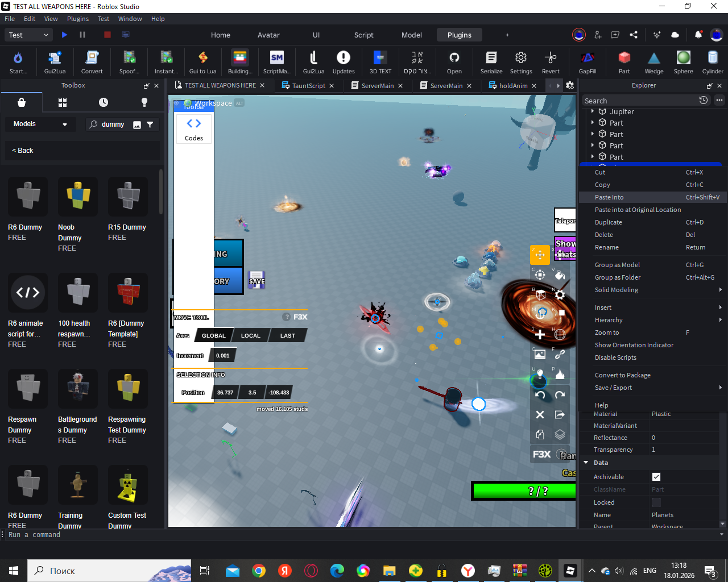The image size is (728, 582).
Task: Insert a Sphere part
Action: click(x=684, y=62)
